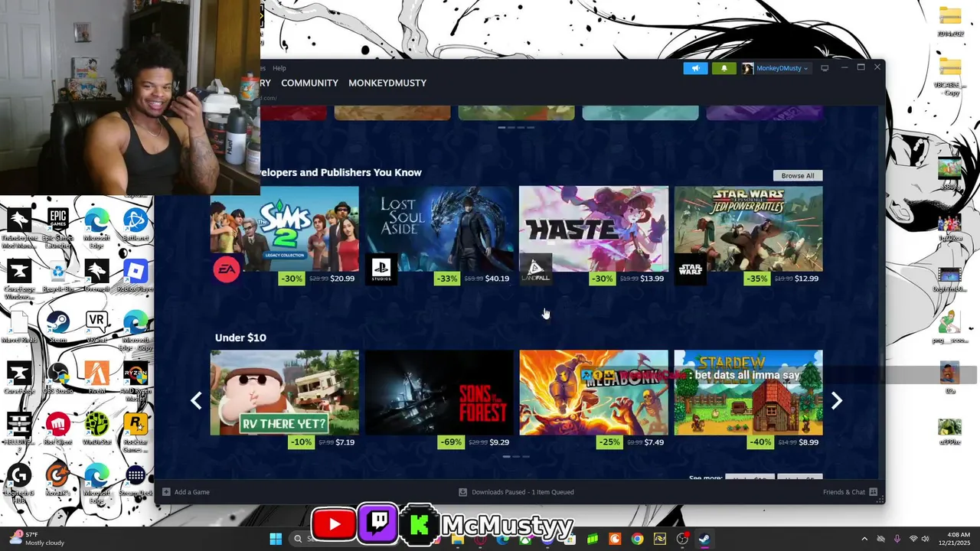
Task: Open VRChat desktop icon
Action: 96,328
